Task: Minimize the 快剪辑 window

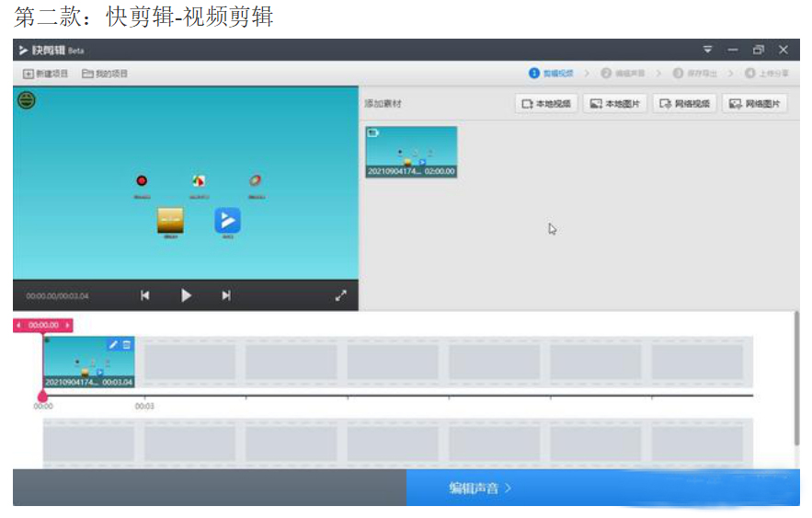Action: pyautogui.click(x=733, y=50)
